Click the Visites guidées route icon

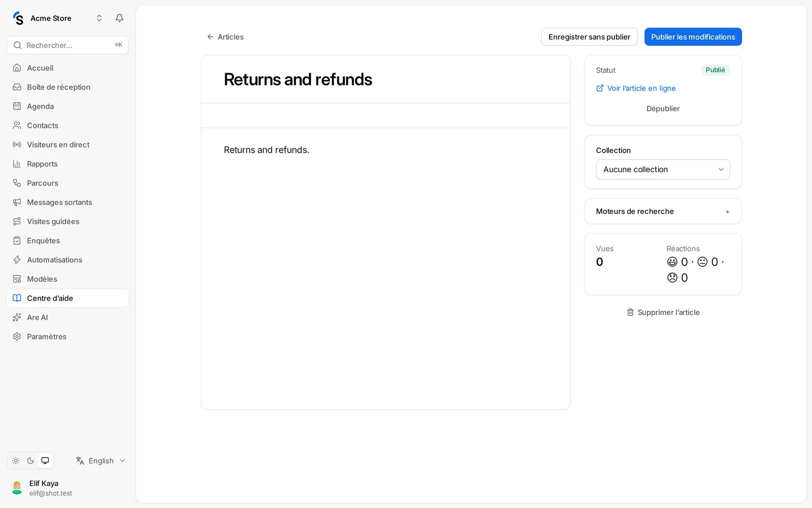tap(17, 221)
